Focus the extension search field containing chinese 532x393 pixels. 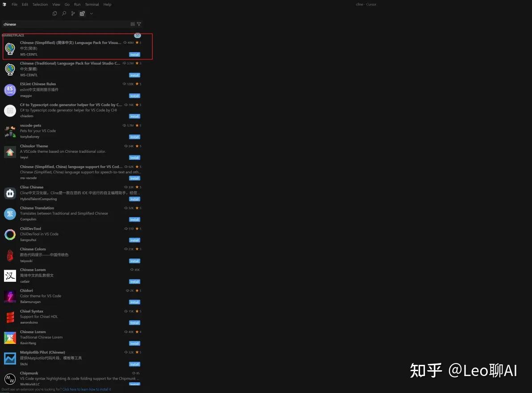[66, 24]
